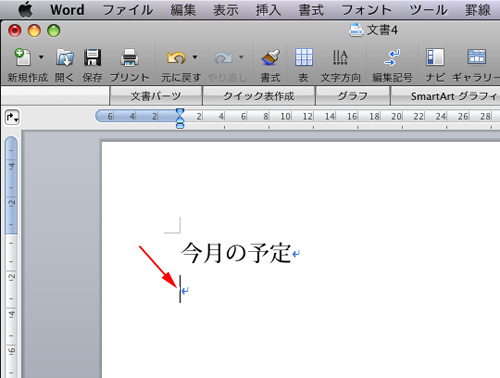This screenshot has height=378, width=500.
Task: Click the document title 文書4
Action: 382,30
